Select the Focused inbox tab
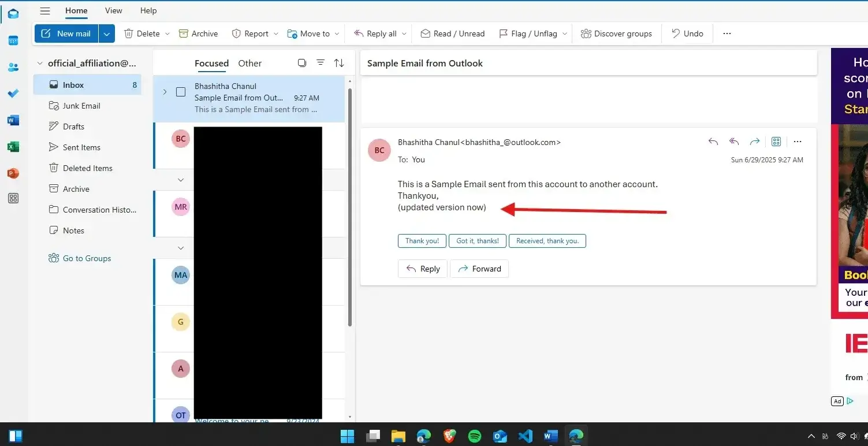 (211, 64)
